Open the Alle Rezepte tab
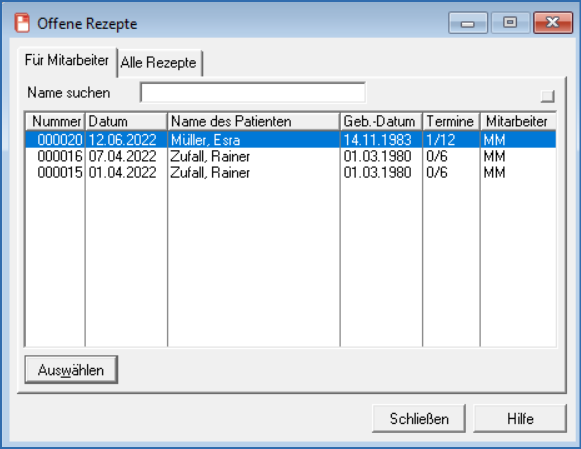This screenshot has width=581, height=449. tap(159, 63)
